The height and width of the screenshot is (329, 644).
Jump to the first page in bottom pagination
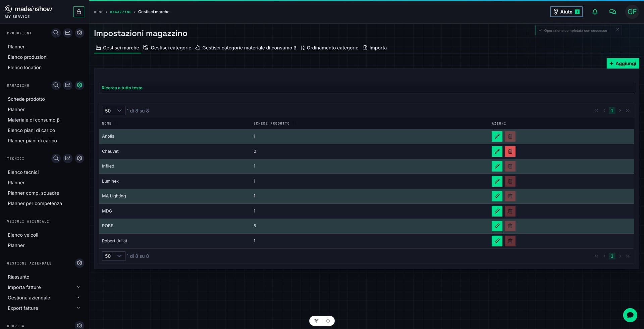pos(596,256)
